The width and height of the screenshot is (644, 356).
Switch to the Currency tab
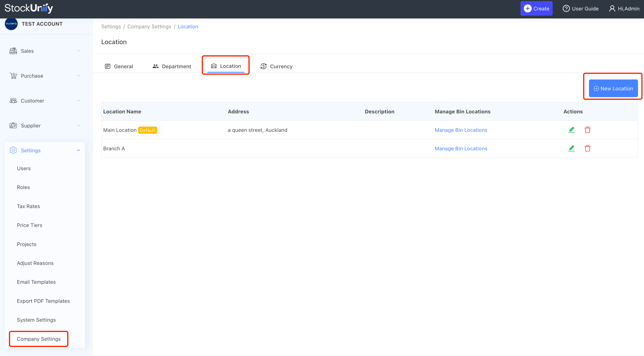[x=276, y=66]
